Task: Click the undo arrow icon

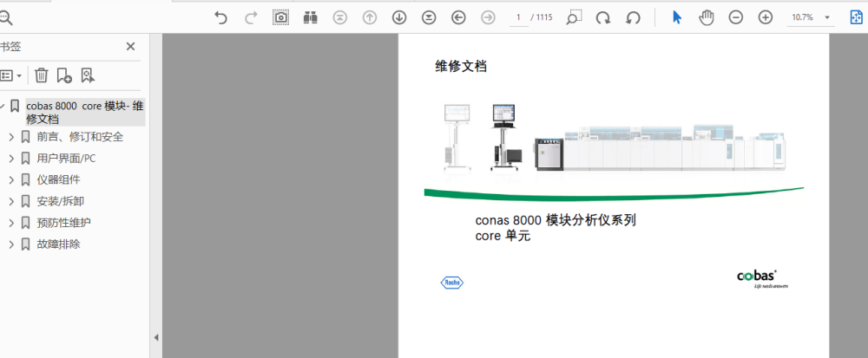Action: point(220,17)
